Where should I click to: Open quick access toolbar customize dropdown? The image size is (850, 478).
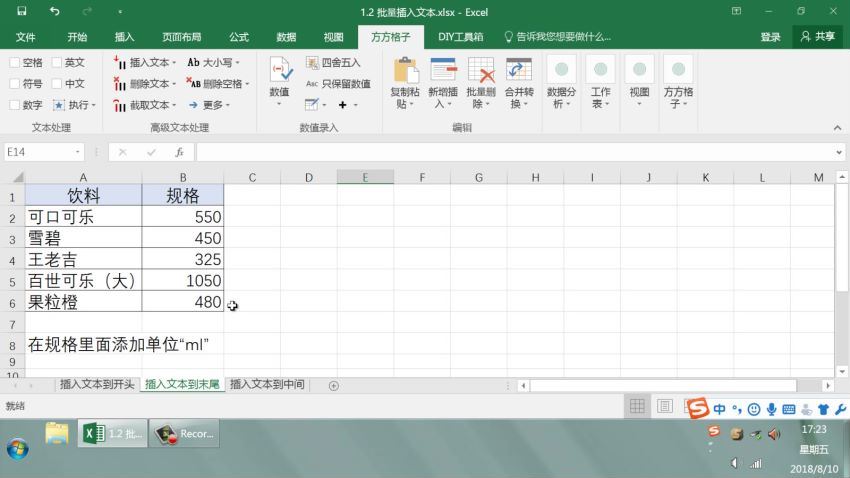click(x=120, y=11)
